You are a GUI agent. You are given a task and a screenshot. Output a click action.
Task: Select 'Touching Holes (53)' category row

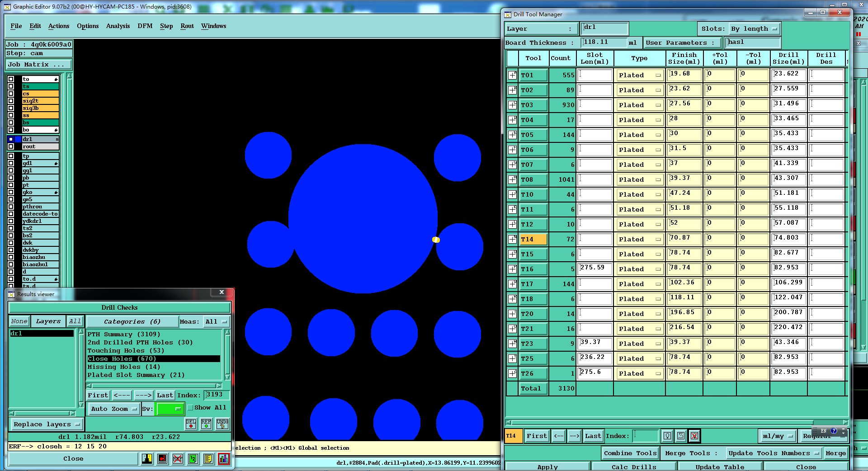[154, 350]
